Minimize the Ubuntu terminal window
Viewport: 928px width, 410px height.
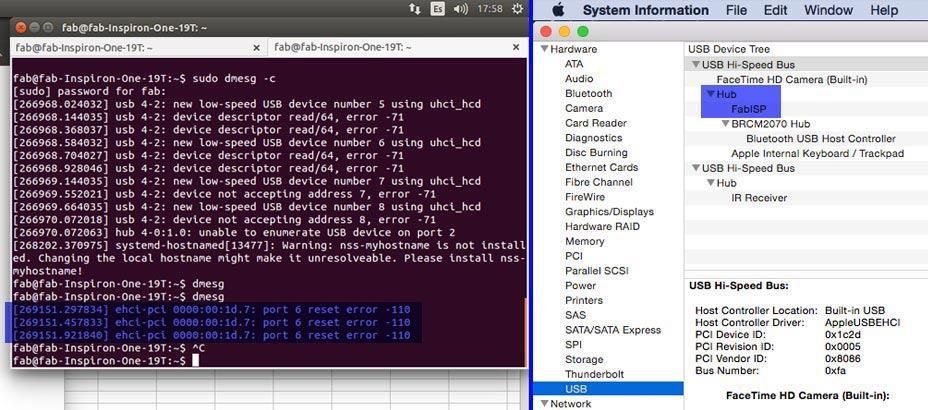(x=35, y=27)
